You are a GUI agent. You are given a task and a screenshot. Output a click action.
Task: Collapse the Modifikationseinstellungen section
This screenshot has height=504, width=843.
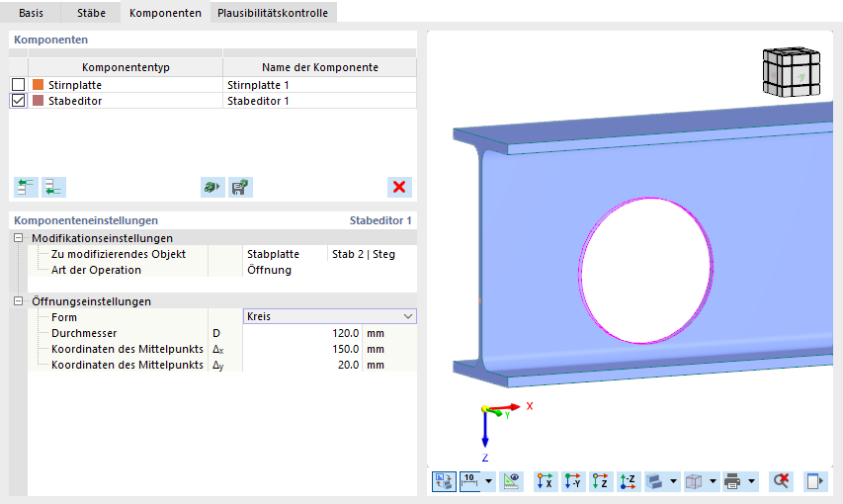pos(18,238)
